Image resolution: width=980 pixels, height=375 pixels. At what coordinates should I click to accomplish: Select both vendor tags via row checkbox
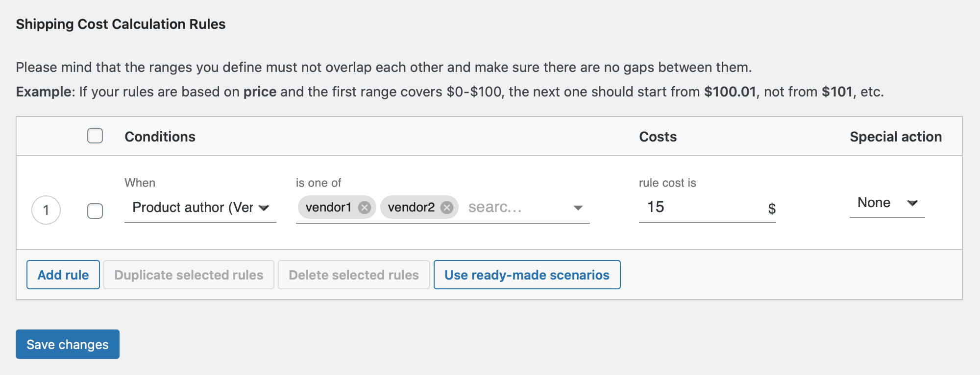pyautogui.click(x=95, y=211)
